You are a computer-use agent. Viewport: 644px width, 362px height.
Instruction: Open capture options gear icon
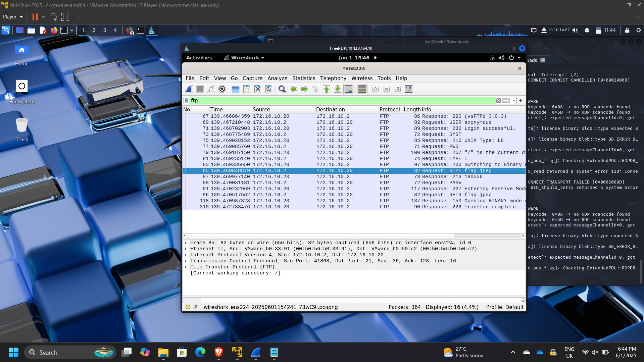pyautogui.click(x=222, y=89)
